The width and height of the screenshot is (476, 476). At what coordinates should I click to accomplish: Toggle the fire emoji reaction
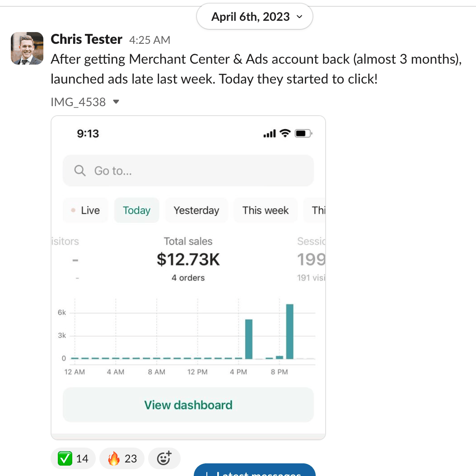click(122, 459)
